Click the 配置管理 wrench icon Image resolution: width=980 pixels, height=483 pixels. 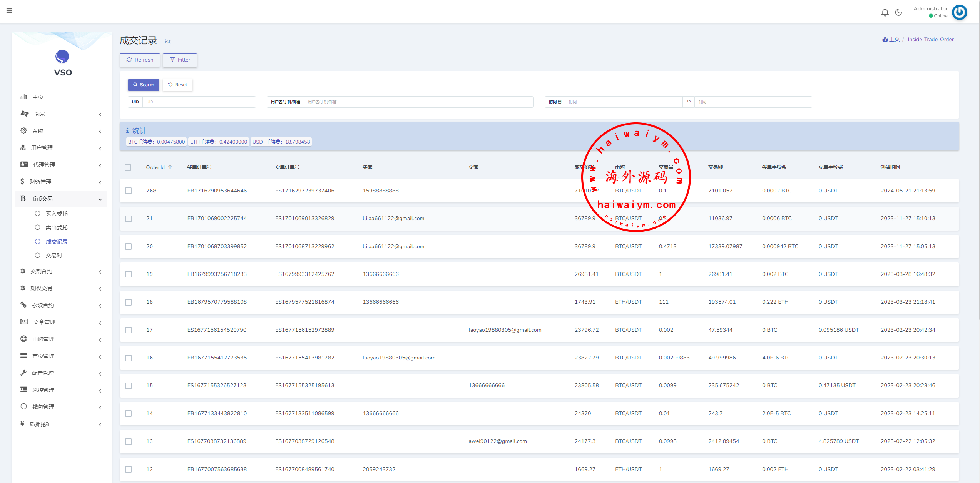(23, 373)
